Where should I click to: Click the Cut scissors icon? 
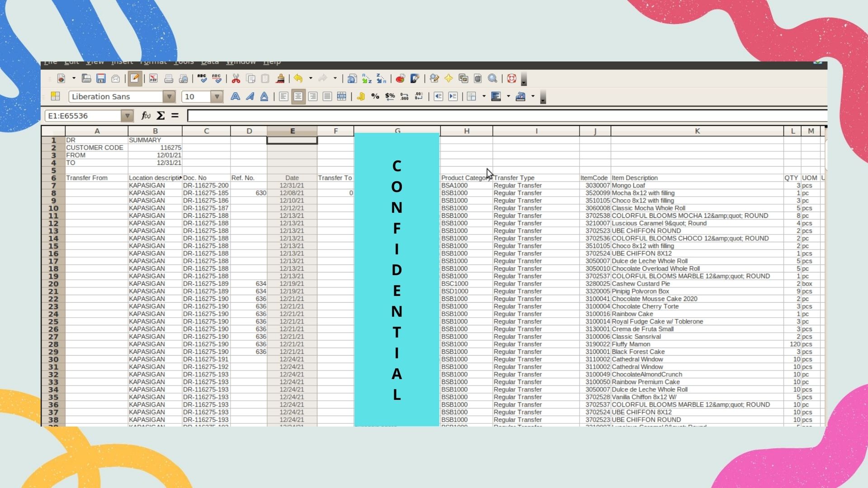coord(236,79)
